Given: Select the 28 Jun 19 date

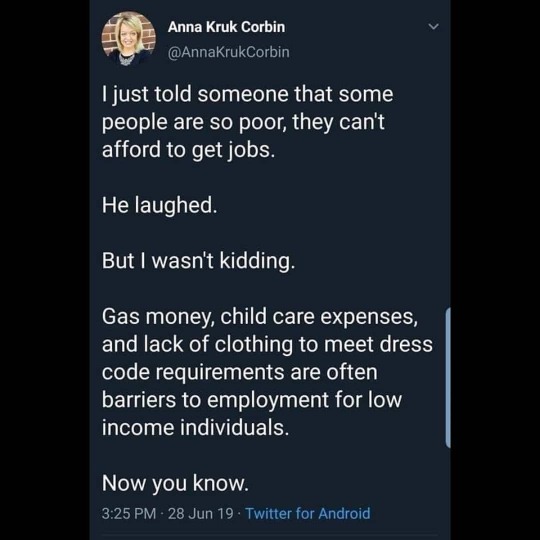Looking at the screenshot, I should tap(201, 513).
